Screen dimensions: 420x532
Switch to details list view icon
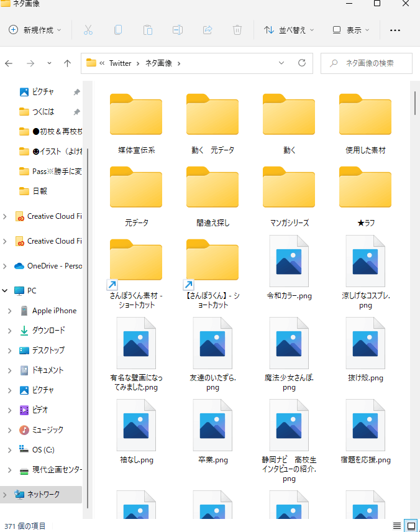click(396, 526)
